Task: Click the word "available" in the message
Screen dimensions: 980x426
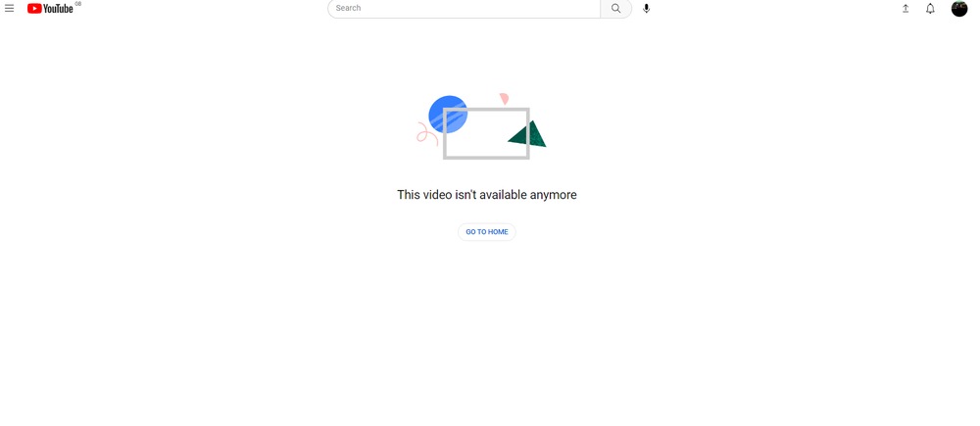Action: (503, 195)
